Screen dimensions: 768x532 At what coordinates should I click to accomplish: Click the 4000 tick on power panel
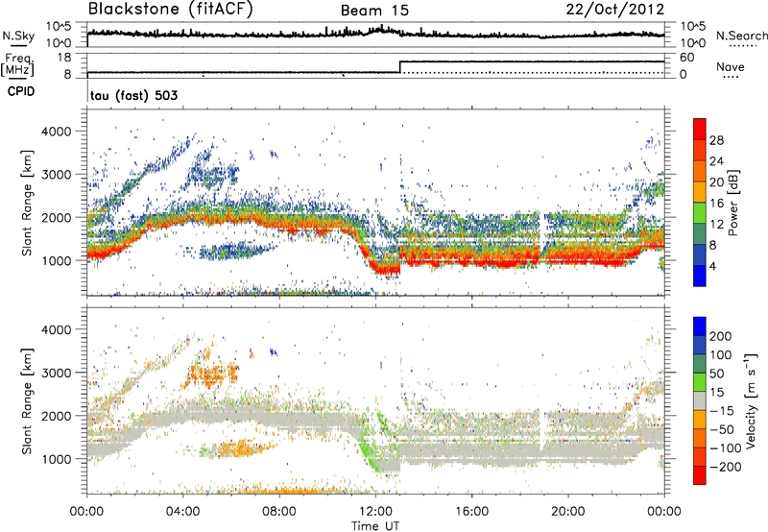(56, 132)
